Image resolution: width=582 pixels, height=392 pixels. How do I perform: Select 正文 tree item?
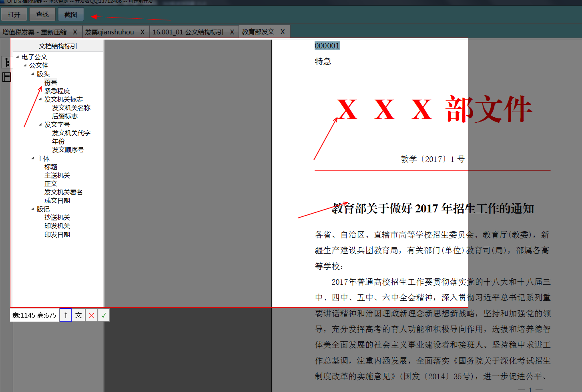point(51,184)
